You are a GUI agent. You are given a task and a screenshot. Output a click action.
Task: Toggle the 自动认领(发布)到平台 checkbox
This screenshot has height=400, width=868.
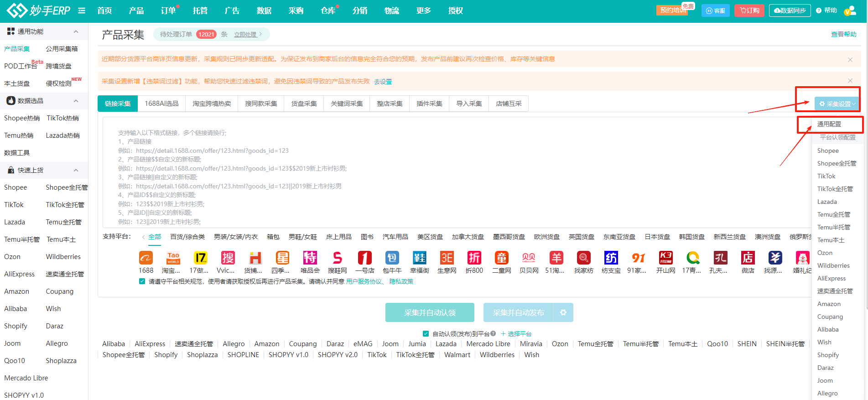coord(426,333)
